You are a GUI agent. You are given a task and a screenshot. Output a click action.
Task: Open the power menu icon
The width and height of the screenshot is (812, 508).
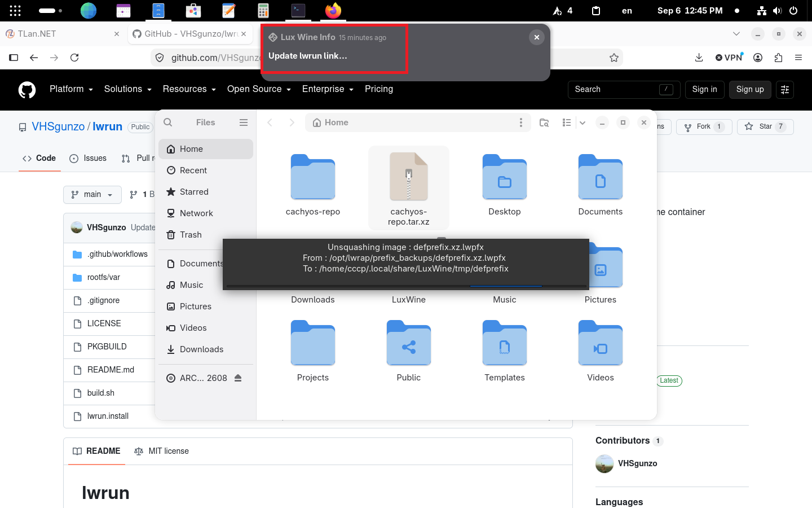793,11
